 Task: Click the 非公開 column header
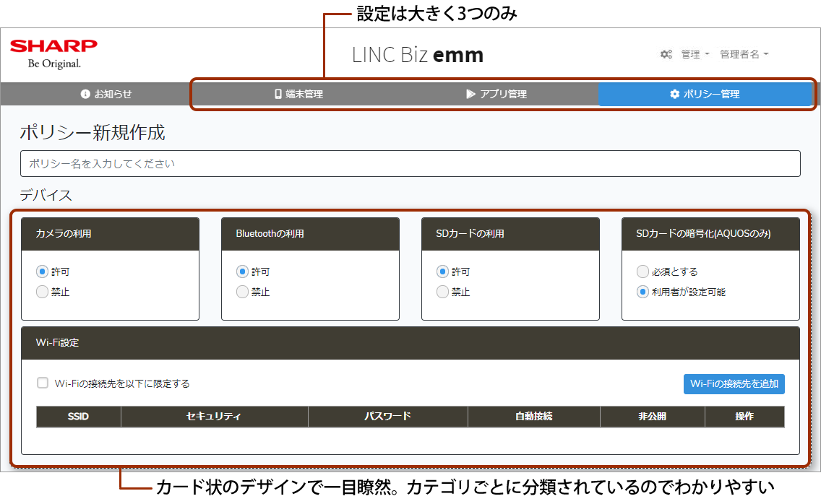(653, 417)
